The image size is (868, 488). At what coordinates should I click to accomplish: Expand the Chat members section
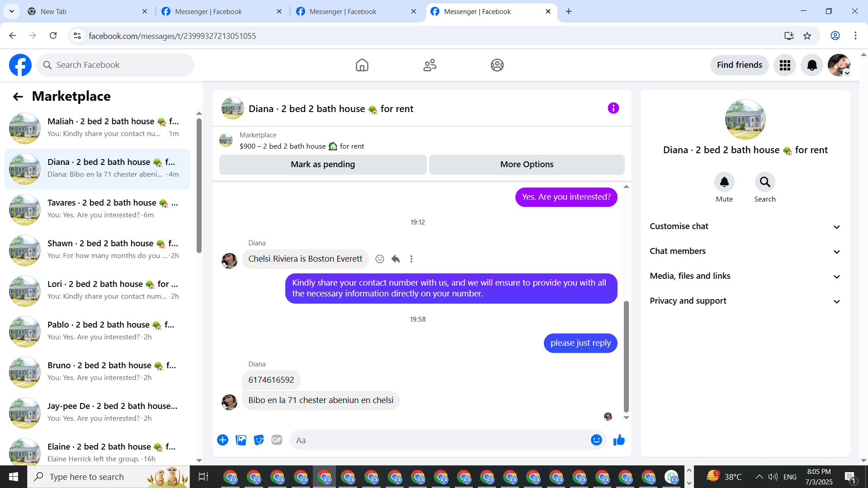click(x=745, y=251)
